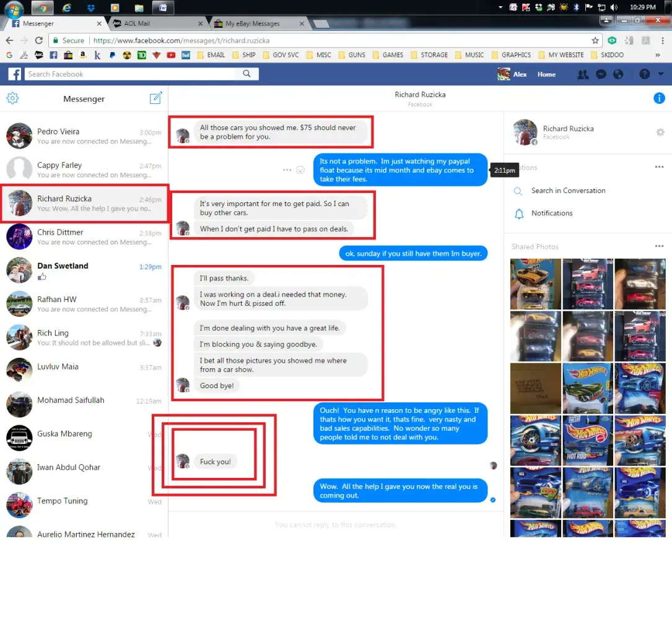Click the Home link in Facebook bar

coord(546,74)
